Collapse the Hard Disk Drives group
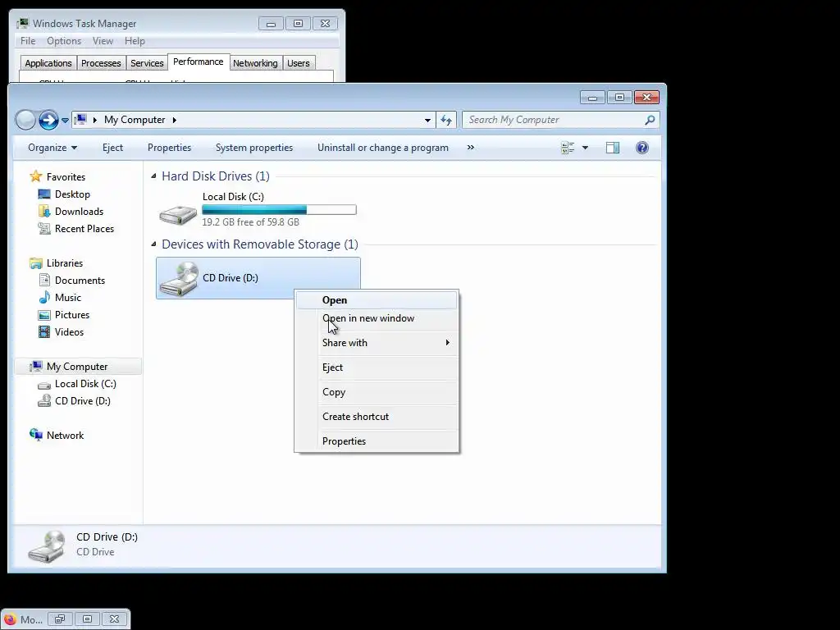840x630 pixels. coord(153,176)
